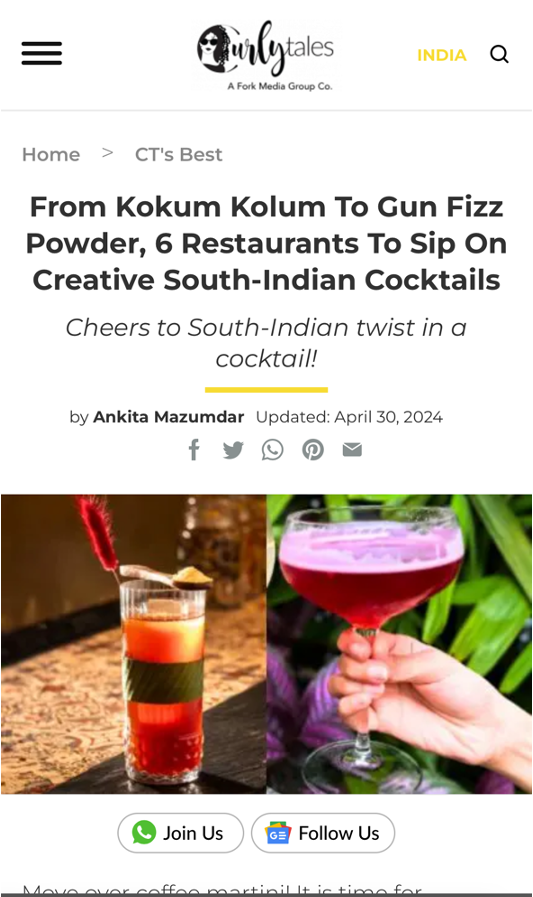
Task: Tap Follow Us Google News button
Action: click(x=323, y=833)
